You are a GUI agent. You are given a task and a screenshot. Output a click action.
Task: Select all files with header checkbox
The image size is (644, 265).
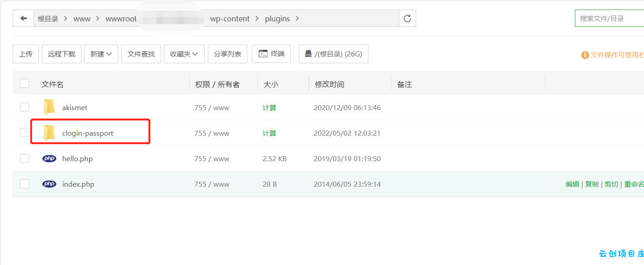25,83
